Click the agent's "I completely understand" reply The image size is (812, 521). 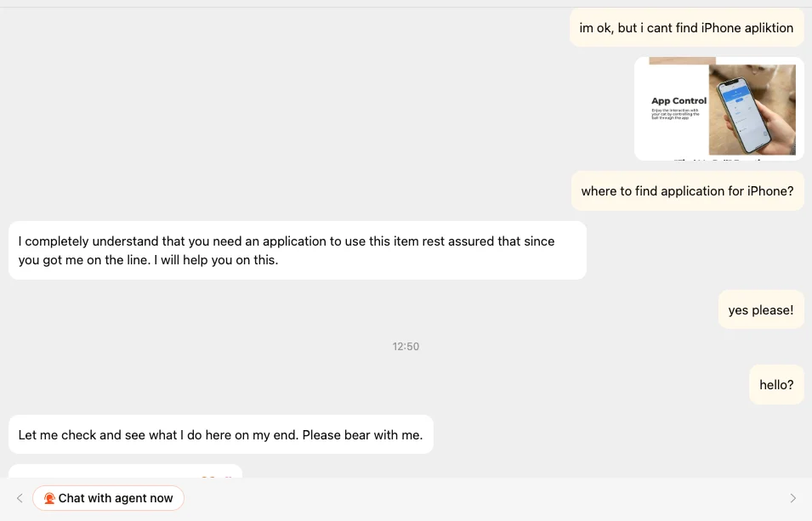[x=297, y=251]
